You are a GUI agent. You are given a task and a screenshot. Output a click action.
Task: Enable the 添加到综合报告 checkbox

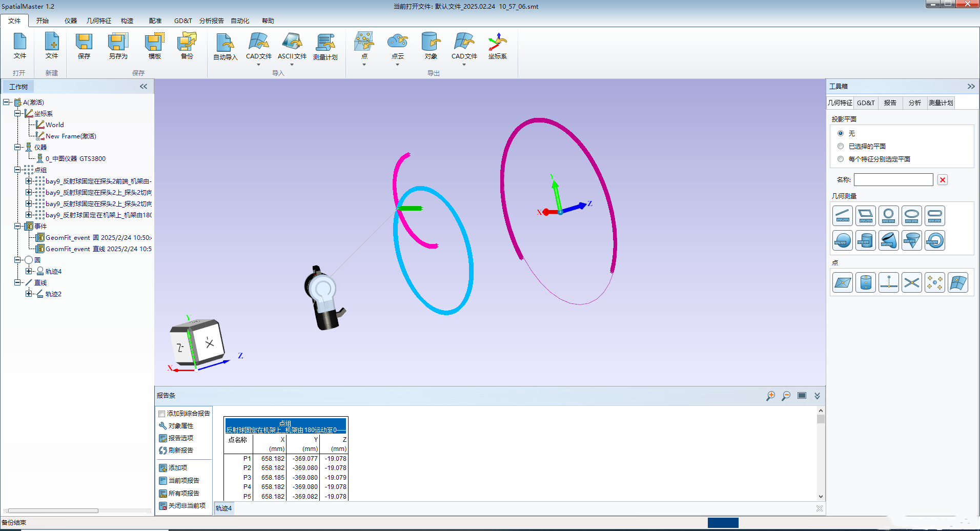tap(162, 414)
